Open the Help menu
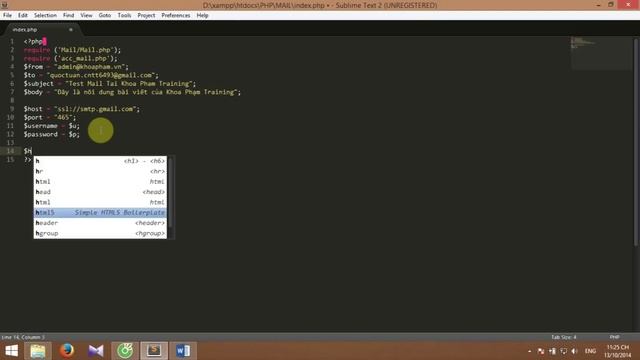This screenshot has height=360, width=640. [x=202, y=15]
